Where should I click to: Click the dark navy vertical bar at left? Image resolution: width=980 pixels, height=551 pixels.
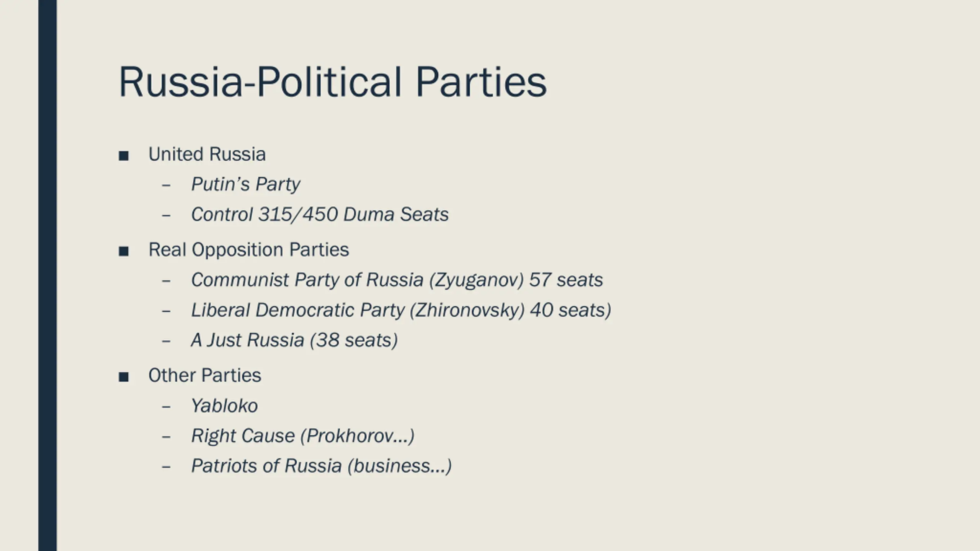click(47, 275)
